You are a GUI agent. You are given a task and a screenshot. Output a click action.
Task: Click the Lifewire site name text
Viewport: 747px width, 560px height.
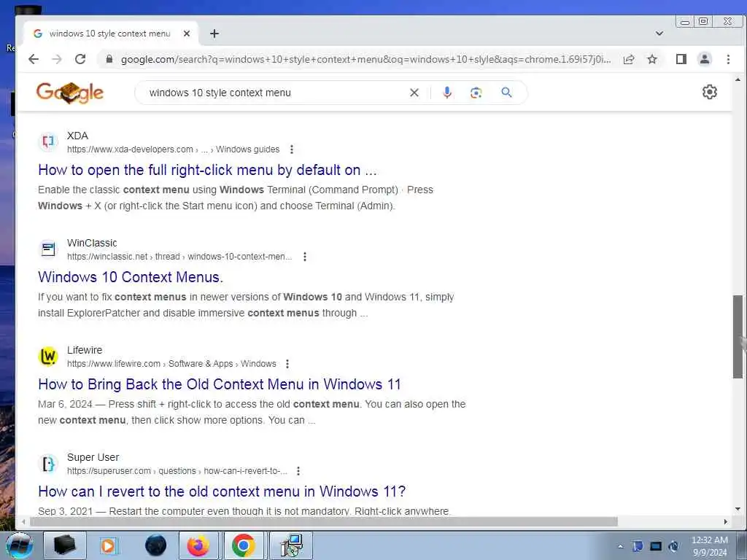85,350
